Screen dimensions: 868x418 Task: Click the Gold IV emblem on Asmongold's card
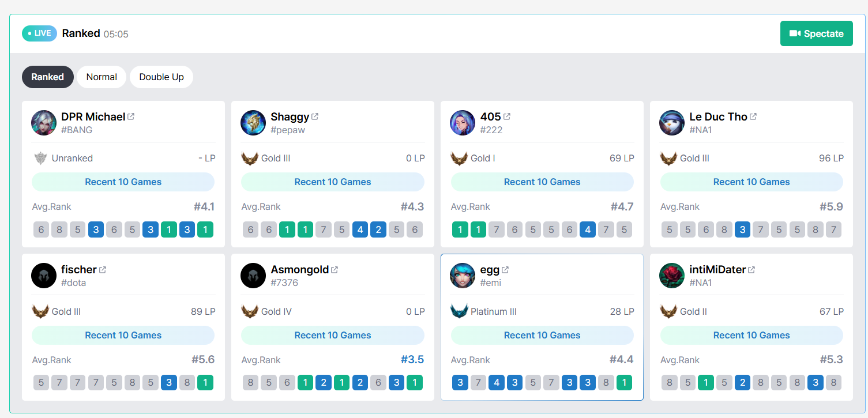point(250,311)
